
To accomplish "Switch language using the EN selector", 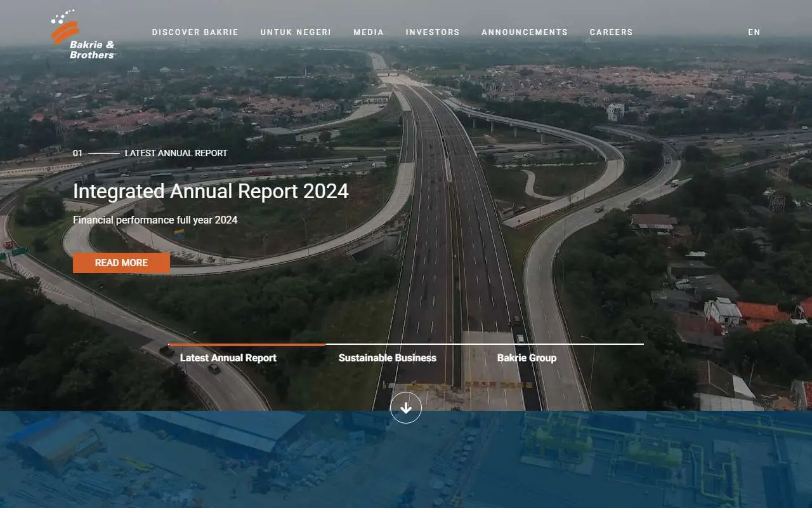I will (x=754, y=32).
